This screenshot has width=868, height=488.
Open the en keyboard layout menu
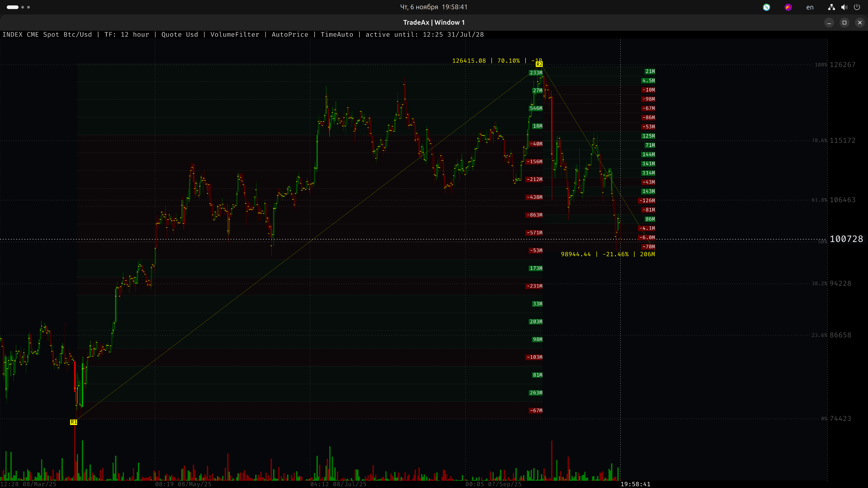(x=810, y=7)
